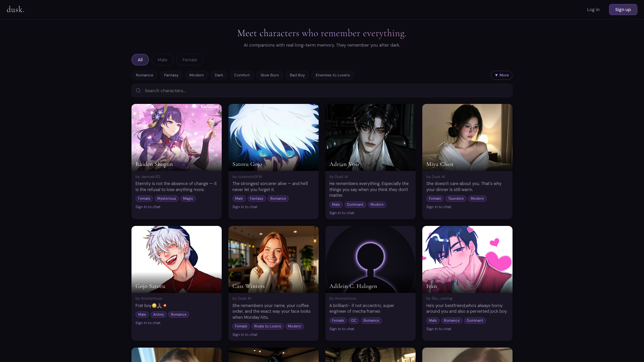Filter characters by Male
644x362 pixels.
[162, 60]
